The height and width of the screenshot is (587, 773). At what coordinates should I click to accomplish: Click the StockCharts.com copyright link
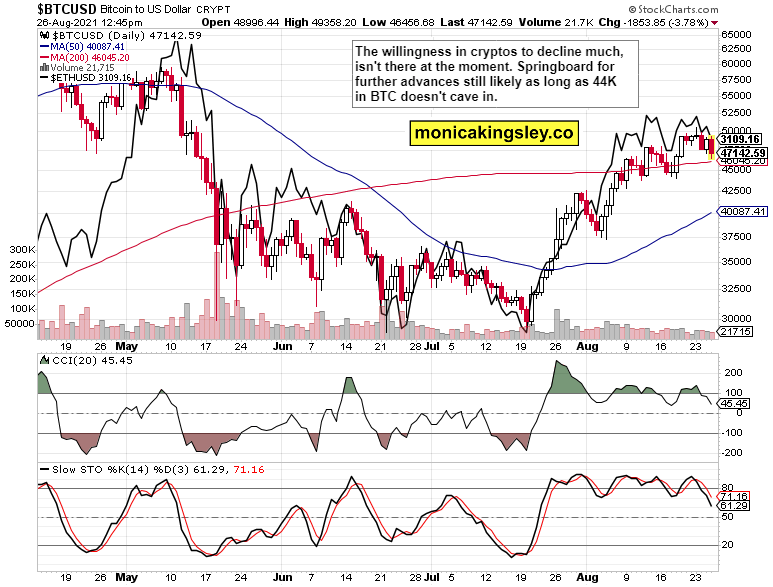click(722, 7)
